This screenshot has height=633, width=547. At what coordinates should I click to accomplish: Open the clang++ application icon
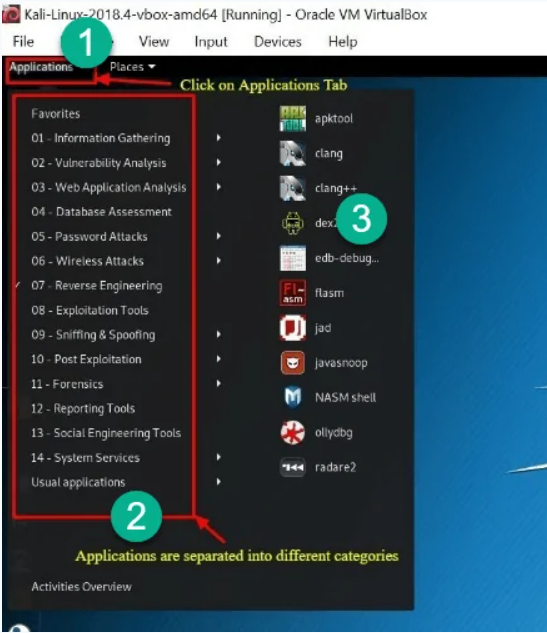click(x=293, y=188)
